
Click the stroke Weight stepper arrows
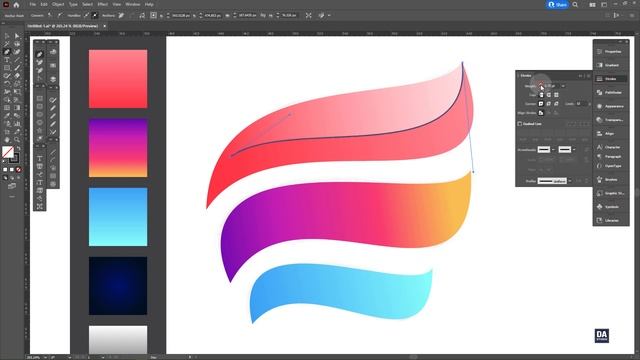click(x=541, y=86)
